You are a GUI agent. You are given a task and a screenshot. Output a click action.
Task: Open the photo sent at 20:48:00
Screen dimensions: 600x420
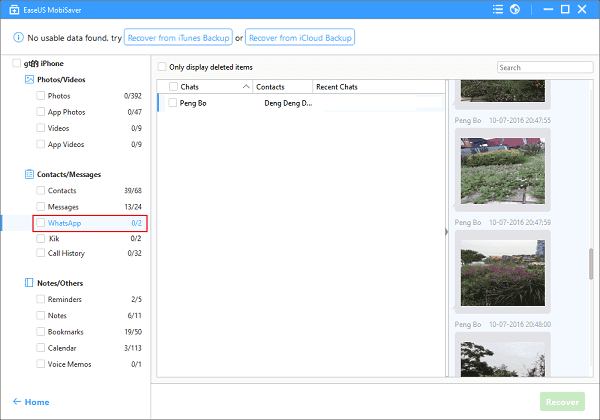tap(502, 359)
